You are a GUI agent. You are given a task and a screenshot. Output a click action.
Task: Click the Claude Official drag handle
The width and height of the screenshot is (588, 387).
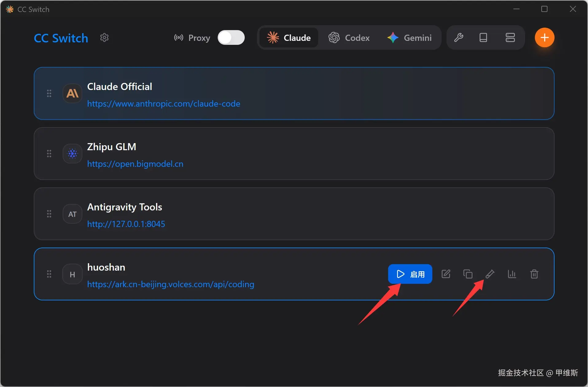(49, 93)
